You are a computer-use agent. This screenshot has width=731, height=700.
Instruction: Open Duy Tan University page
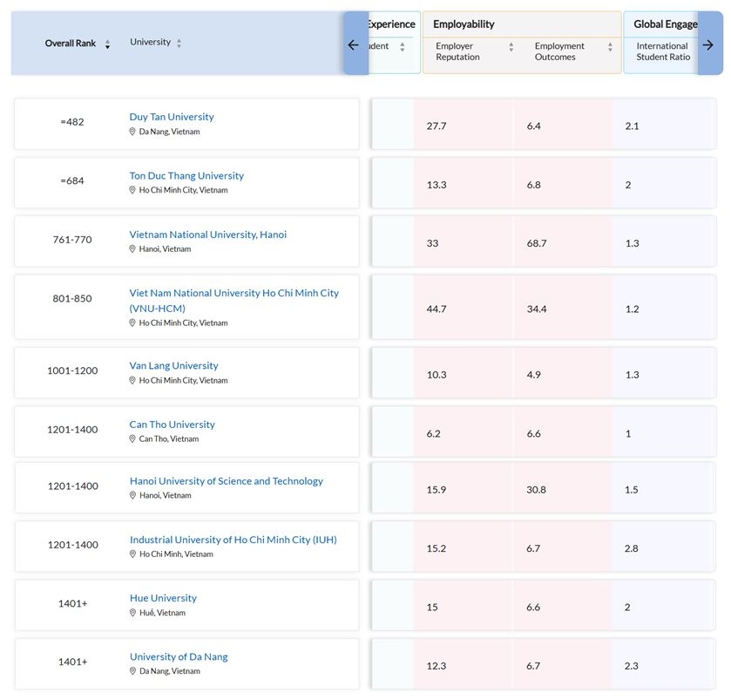[172, 117]
